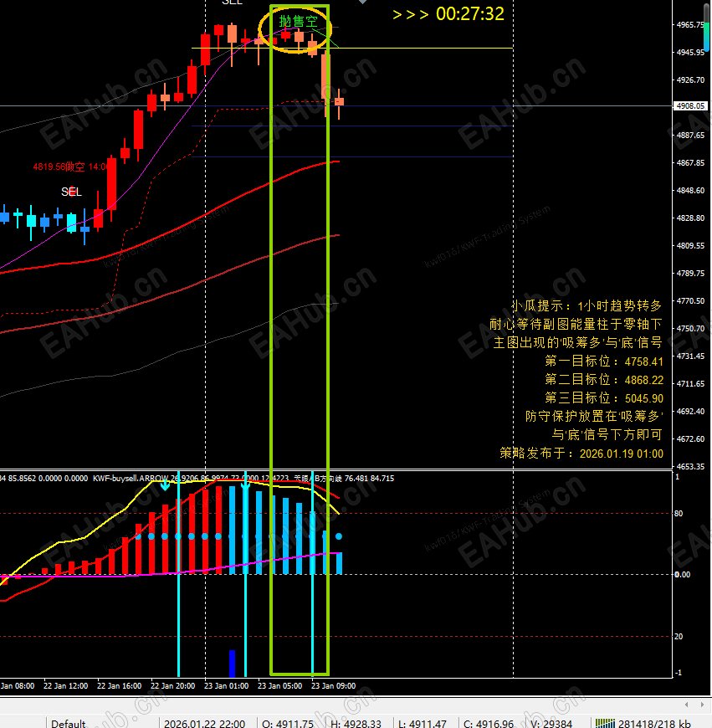Click the cyan down arrow near 23 Jan 01:00
This screenshot has height=728, width=712.
[x=245, y=485]
